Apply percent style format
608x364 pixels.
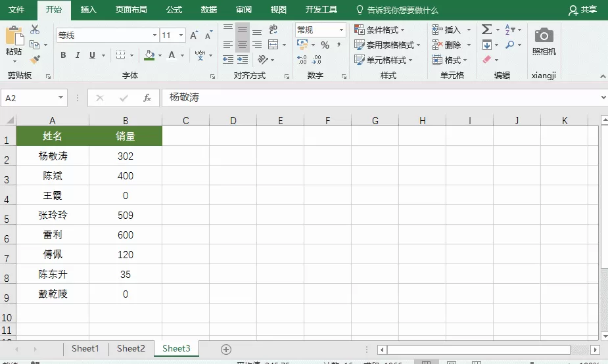325,45
